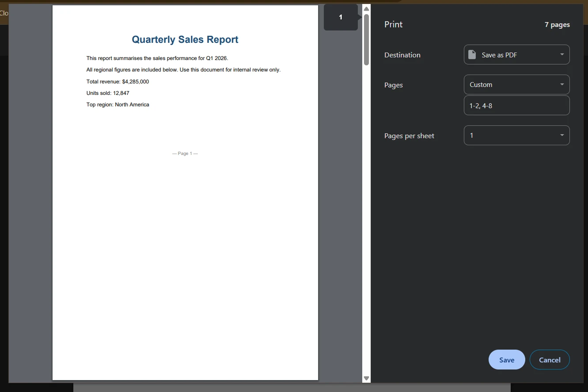Click the Print dialog title

tap(394, 24)
